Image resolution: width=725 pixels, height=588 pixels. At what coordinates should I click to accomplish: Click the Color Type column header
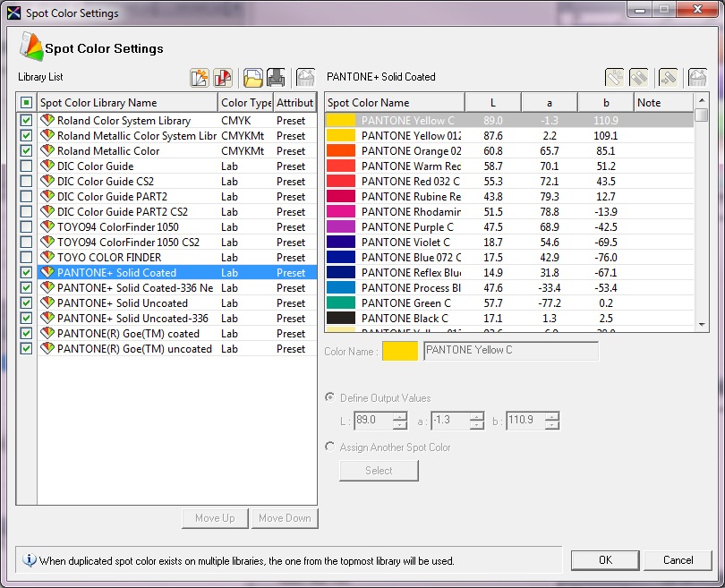coord(245,103)
